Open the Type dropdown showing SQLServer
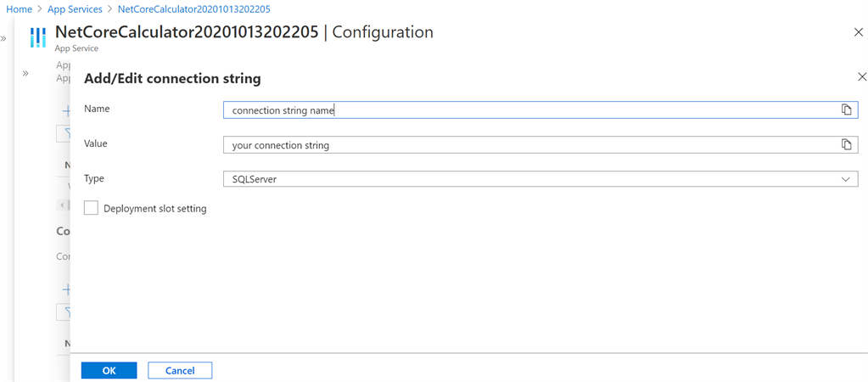 click(540, 179)
